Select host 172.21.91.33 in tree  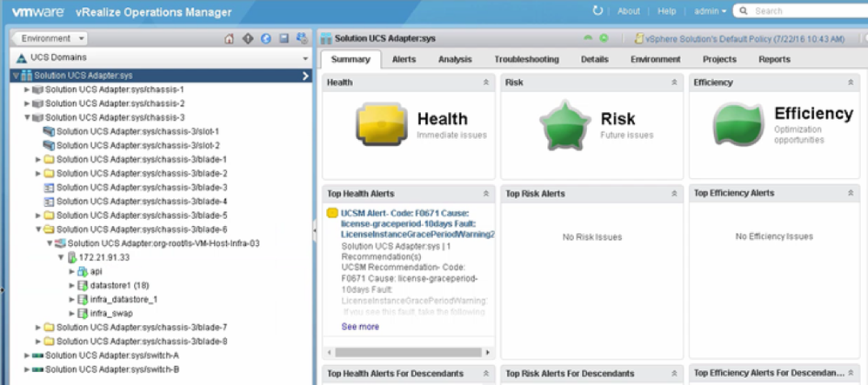point(103,257)
